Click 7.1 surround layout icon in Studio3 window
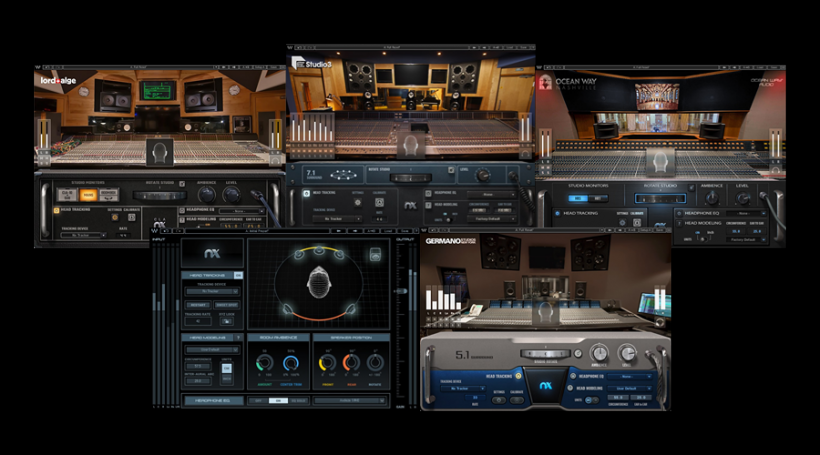820x455 pixels. [344, 175]
